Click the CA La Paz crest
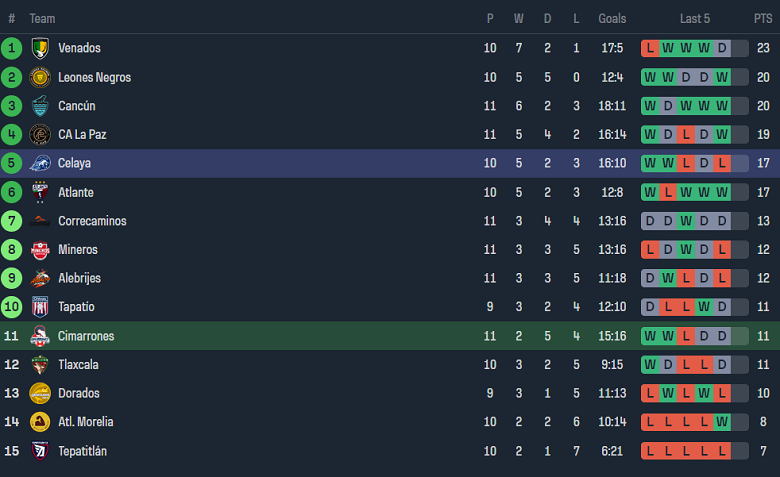The image size is (780, 477). coord(40,135)
